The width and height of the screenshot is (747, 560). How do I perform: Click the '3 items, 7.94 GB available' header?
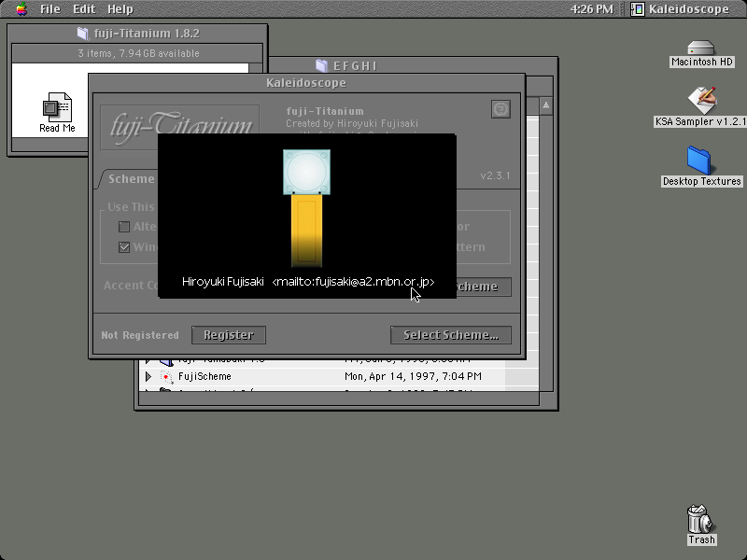point(138,53)
